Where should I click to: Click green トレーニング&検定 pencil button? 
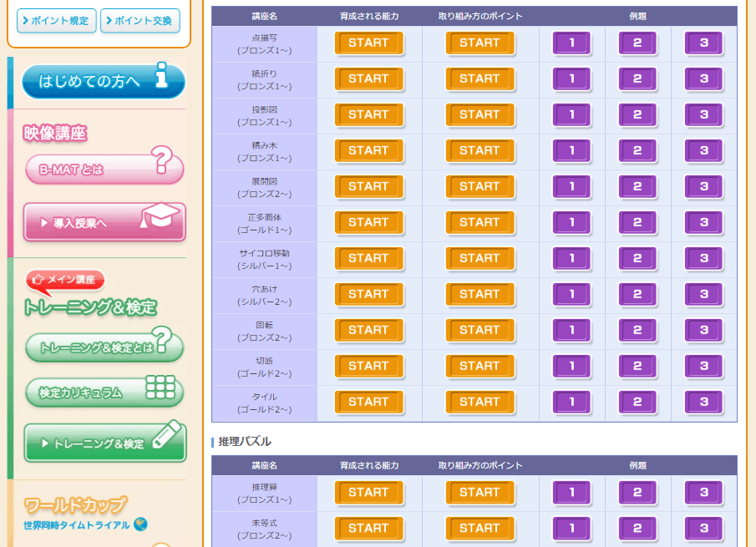(x=104, y=443)
